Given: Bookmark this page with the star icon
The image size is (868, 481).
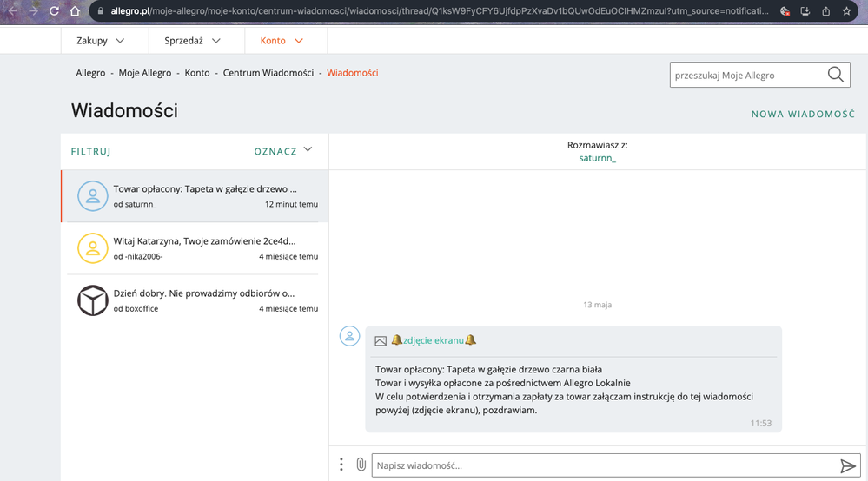Looking at the screenshot, I should [846, 11].
